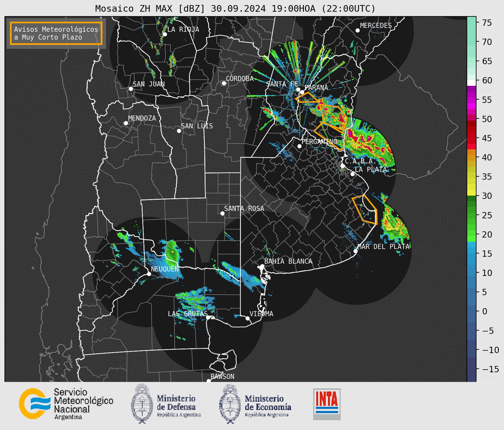Viewport: 504px width, 430px height.
Task: Click the SAN JUAN city marker dot
Action: 131,89
